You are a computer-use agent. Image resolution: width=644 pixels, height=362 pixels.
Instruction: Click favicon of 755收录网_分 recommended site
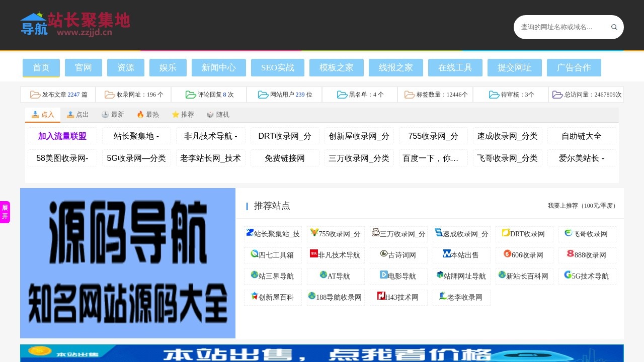point(314,232)
